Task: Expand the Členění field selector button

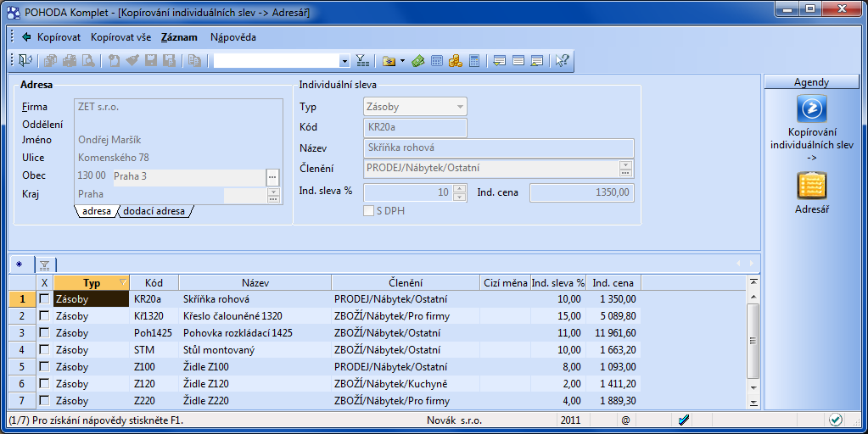Action: tap(625, 169)
